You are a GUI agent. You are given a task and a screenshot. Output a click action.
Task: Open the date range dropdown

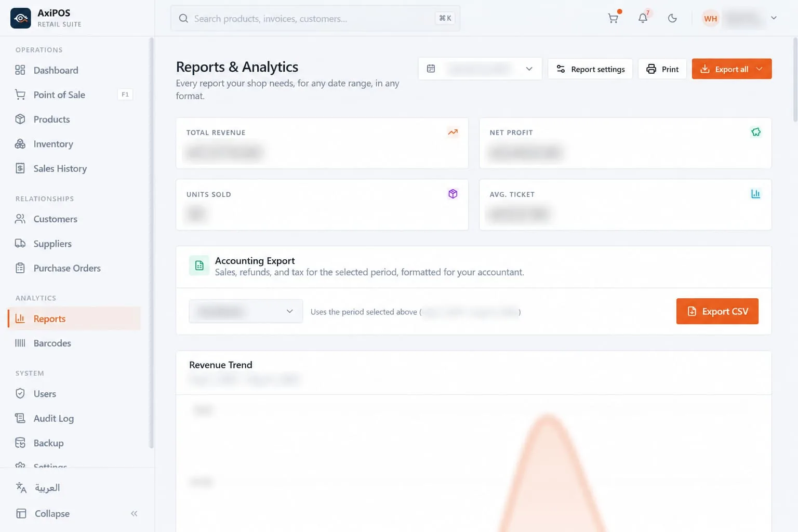coord(480,69)
